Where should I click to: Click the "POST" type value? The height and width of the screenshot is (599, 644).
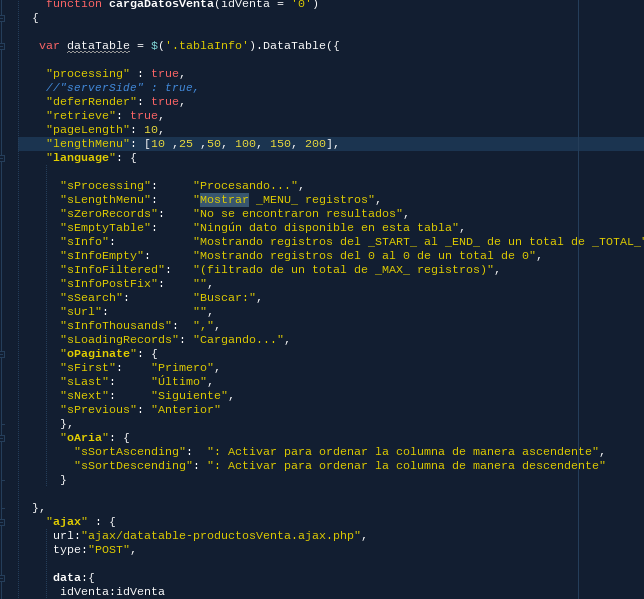108,550
